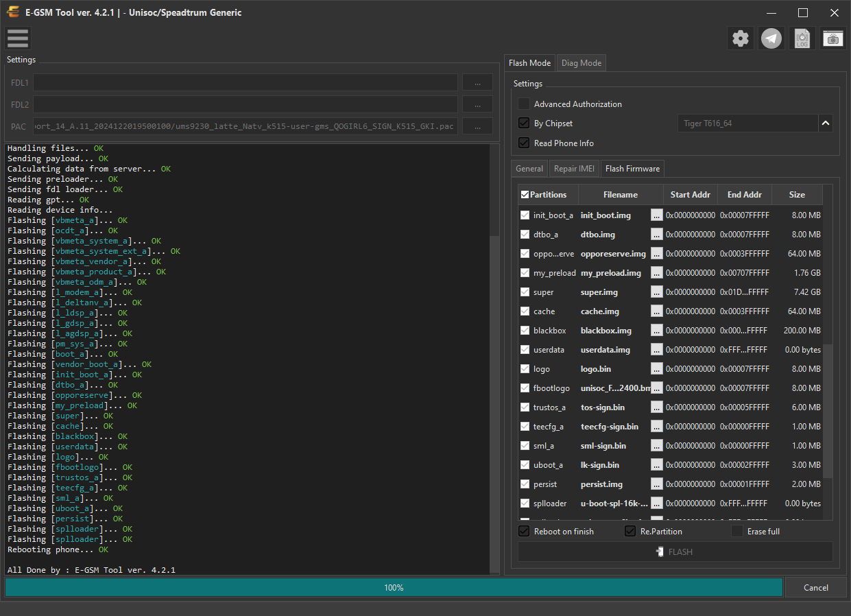
Task: Uncheck the init_boot_a partition
Action: pyautogui.click(x=525, y=215)
